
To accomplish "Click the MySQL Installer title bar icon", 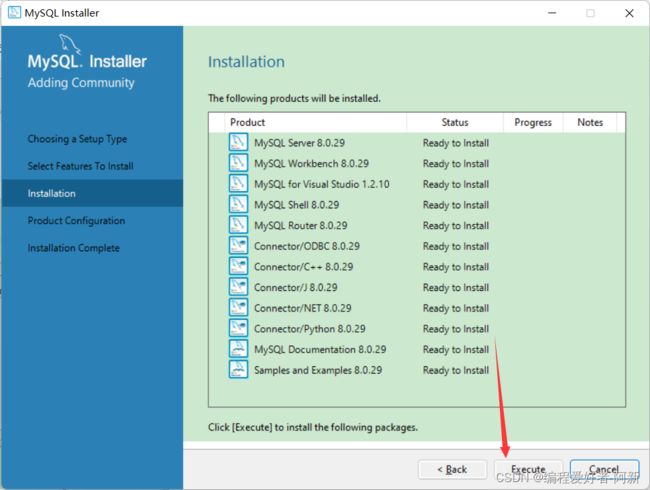I will point(14,12).
